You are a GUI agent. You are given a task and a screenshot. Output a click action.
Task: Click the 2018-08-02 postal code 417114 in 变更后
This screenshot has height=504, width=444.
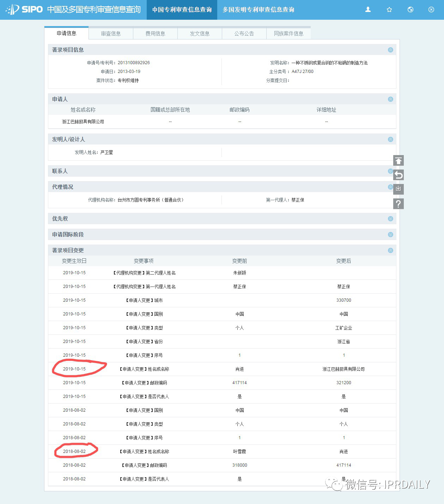pos(343,465)
